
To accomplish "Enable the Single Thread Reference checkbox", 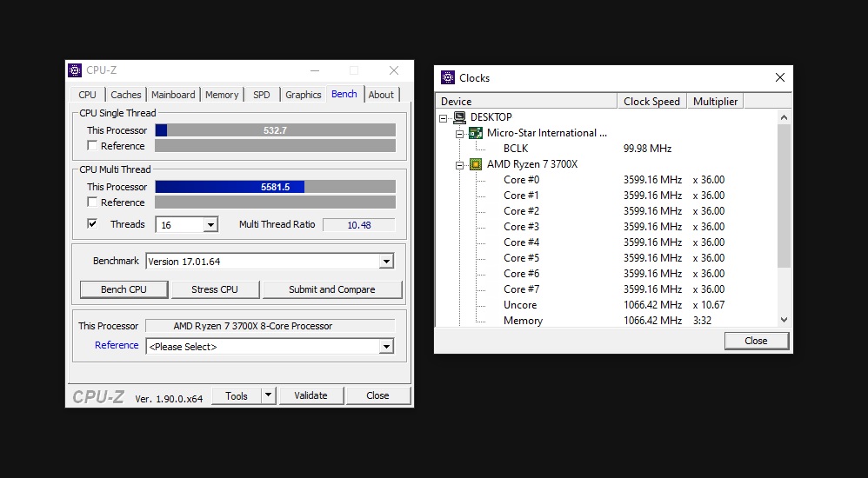I will click(92, 145).
